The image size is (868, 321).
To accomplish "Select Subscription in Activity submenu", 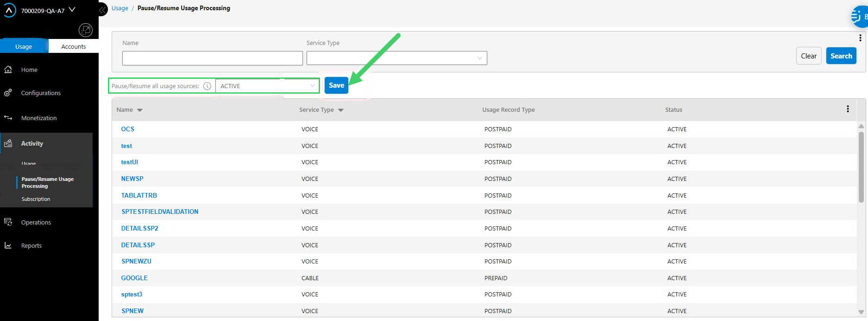I will (x=36, y=199).
